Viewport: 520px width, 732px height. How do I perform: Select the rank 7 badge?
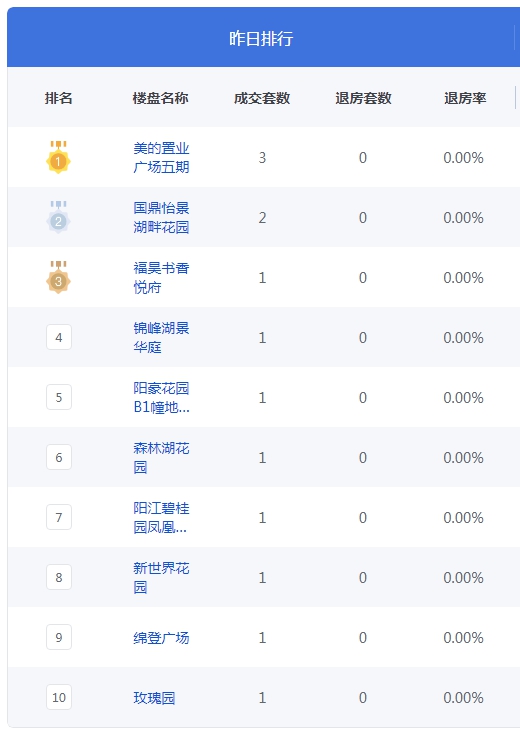(x=59, y=517)
